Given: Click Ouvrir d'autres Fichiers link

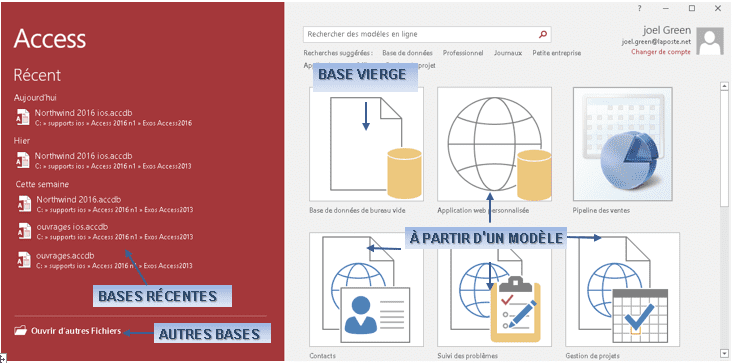Looking at the screenshot, I should click(x=76, y=331).
